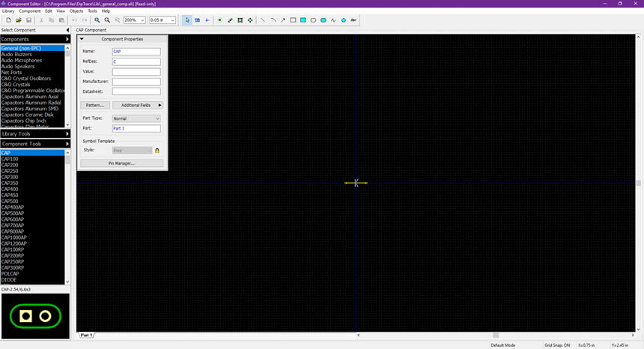Open the Library menu
The image size is (644, 349).
tap(8, 11)
